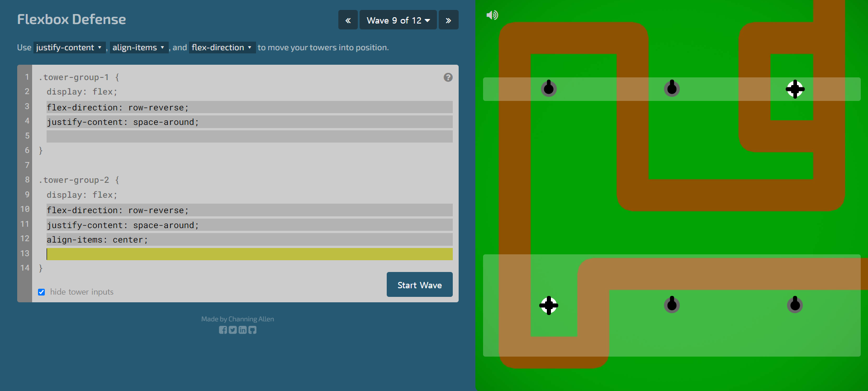Open the help question mark icon
Screen dimensions: 868x391
tap(448, 77)
